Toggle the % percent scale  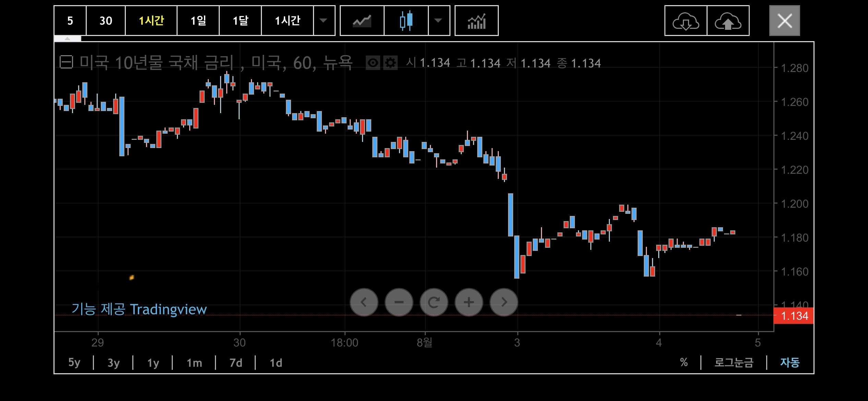click(684, 362)
